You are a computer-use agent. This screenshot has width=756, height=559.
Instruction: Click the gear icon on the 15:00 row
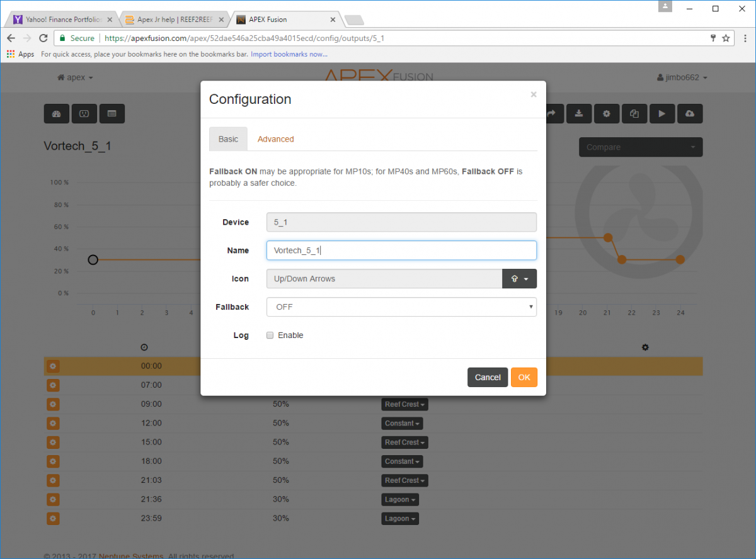[53, 443]
